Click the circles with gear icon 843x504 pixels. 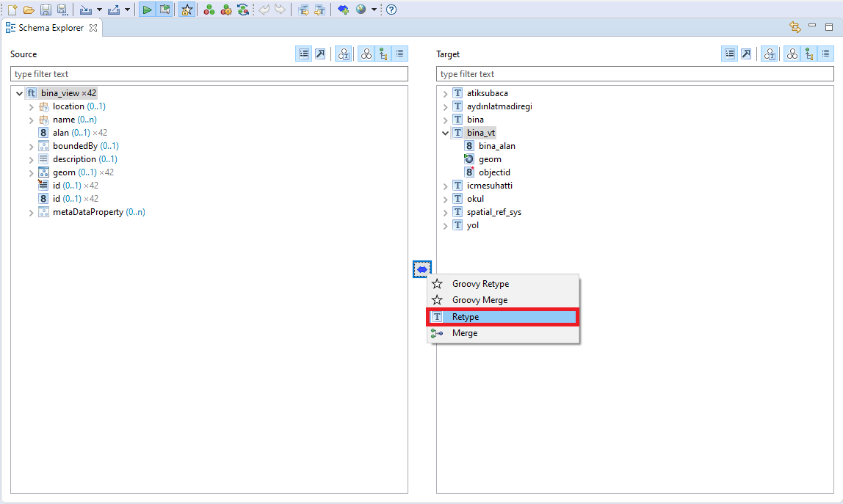click(226, 10)
